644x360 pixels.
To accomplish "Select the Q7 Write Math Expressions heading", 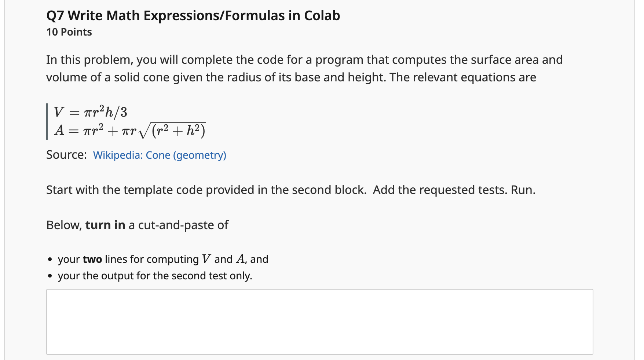I will tap(193, 16).
